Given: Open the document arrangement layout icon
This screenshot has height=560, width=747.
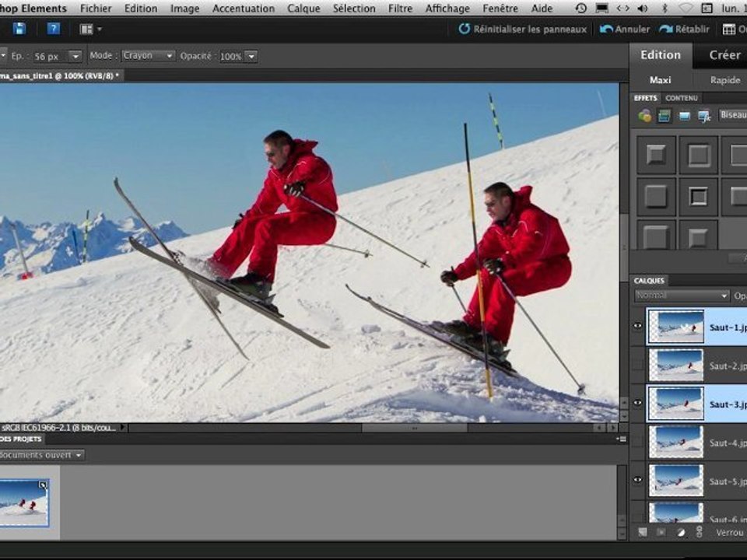Looking at the screenshot, I should point(86,30).
